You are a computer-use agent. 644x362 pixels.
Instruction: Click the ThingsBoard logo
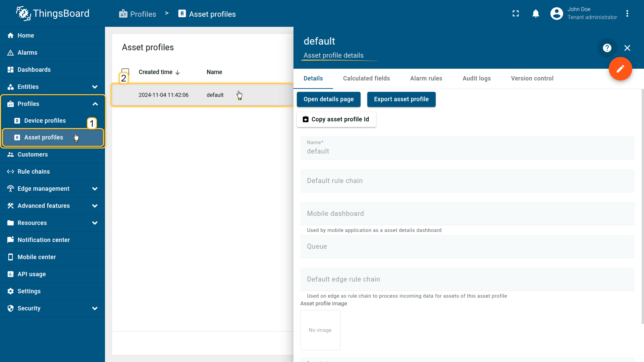(53, 13)
